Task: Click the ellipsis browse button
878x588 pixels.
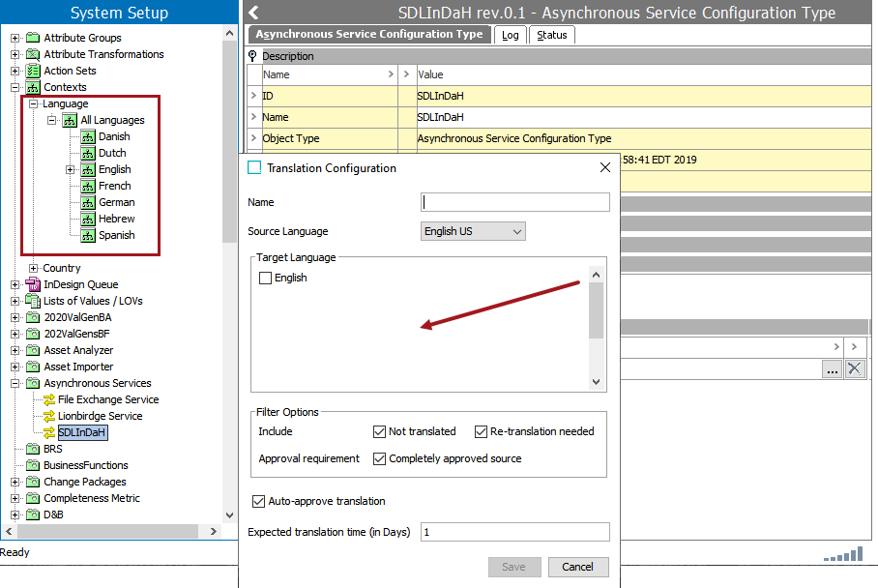Action: click(832, 368)
